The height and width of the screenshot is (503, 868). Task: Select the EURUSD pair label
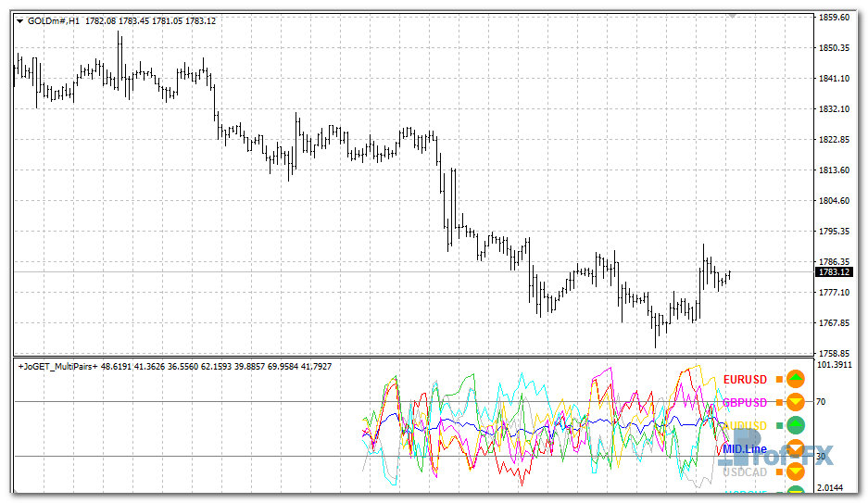click(x=745, y=379)
